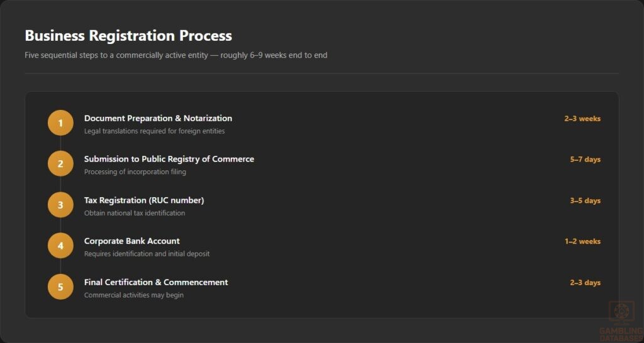
Task: Click the "1–2 weeks" duration label
Action: (582, 242)
